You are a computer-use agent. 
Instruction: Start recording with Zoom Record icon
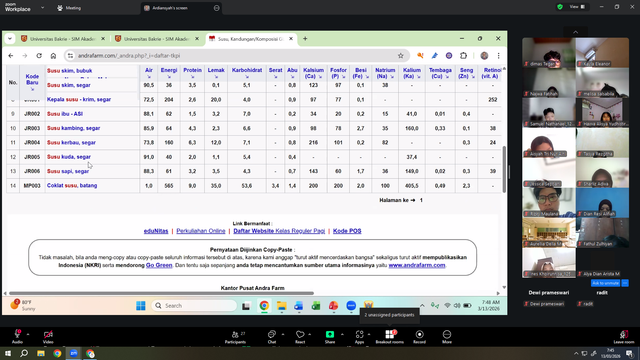click(419, 336)
